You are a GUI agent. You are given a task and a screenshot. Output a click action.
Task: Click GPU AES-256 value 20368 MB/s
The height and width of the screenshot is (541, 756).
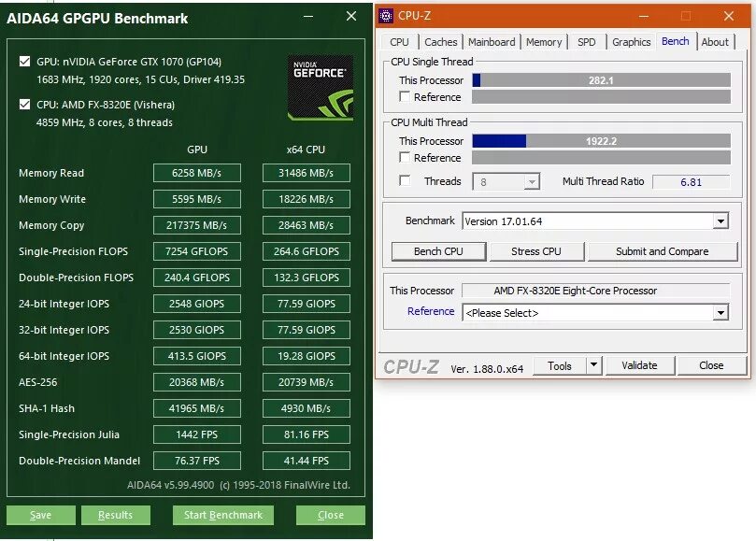coord(197,382)
